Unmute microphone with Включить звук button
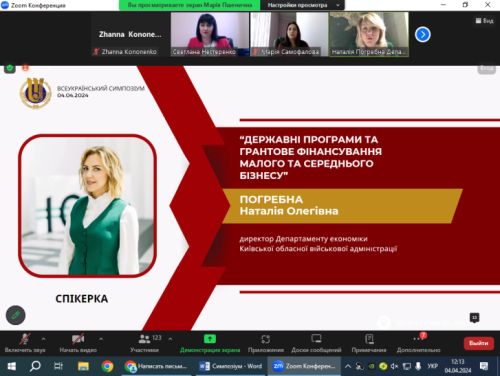The width and height of the screenshot is (500, 376). pyautogui.click(x=25, y=343)
